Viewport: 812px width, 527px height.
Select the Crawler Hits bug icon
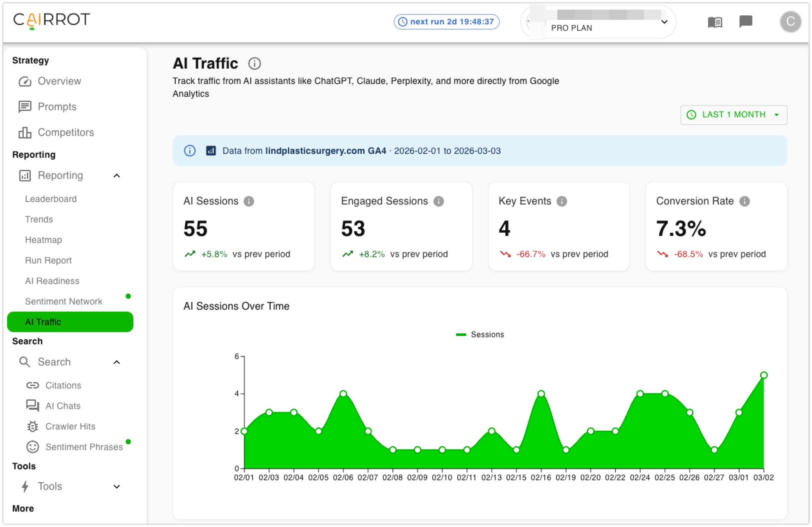tap(32, 426)
